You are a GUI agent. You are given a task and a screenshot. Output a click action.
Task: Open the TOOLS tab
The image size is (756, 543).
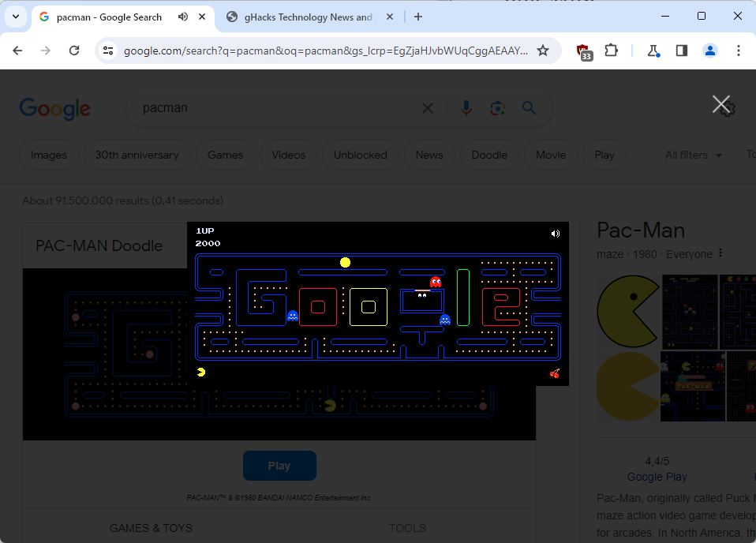click(407, 528)
